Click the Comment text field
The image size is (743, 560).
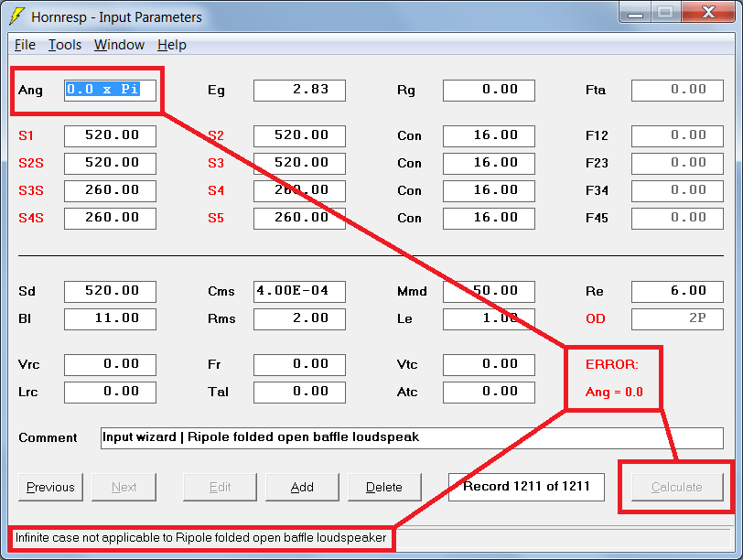point(412,437)
